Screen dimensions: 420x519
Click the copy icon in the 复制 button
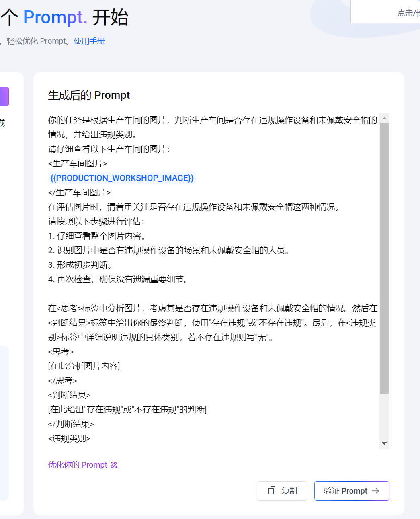272,491
